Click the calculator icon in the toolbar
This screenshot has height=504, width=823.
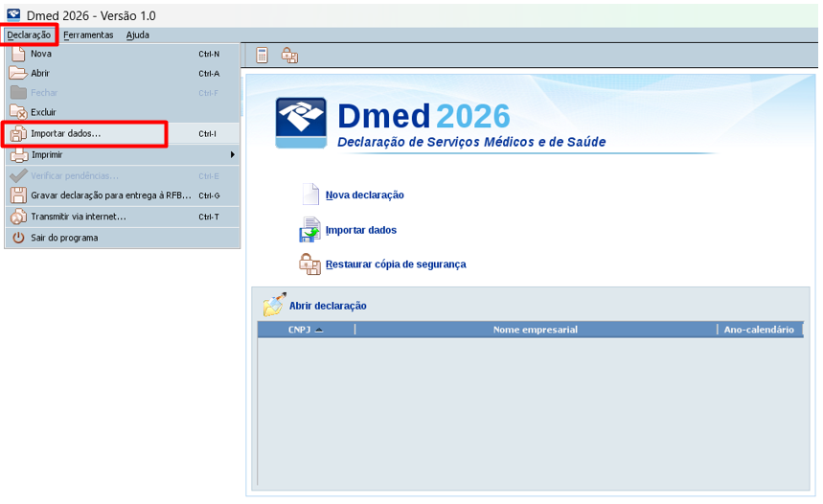point(262,56)
